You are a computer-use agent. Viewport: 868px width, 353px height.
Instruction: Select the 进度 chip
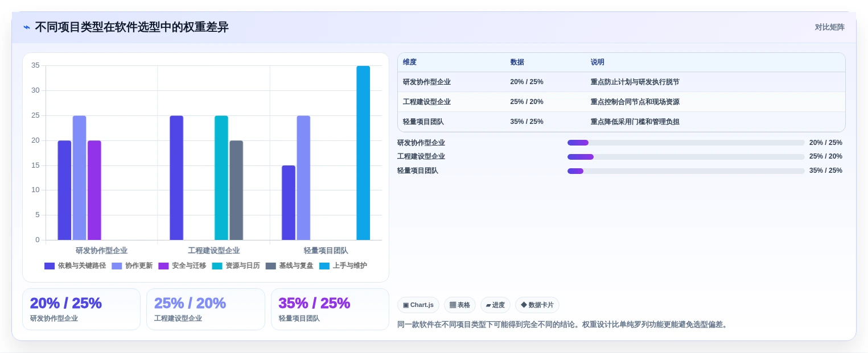[x=495, y=305]
